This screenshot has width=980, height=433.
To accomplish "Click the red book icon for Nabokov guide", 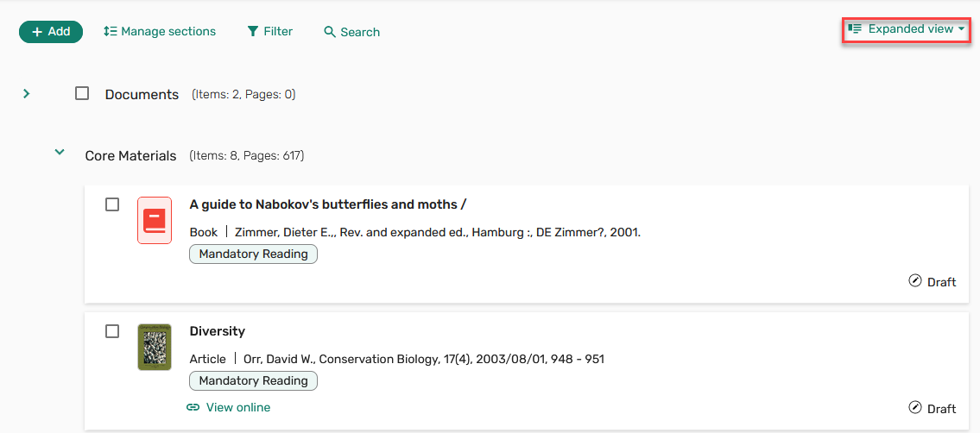I will (155, 220).
